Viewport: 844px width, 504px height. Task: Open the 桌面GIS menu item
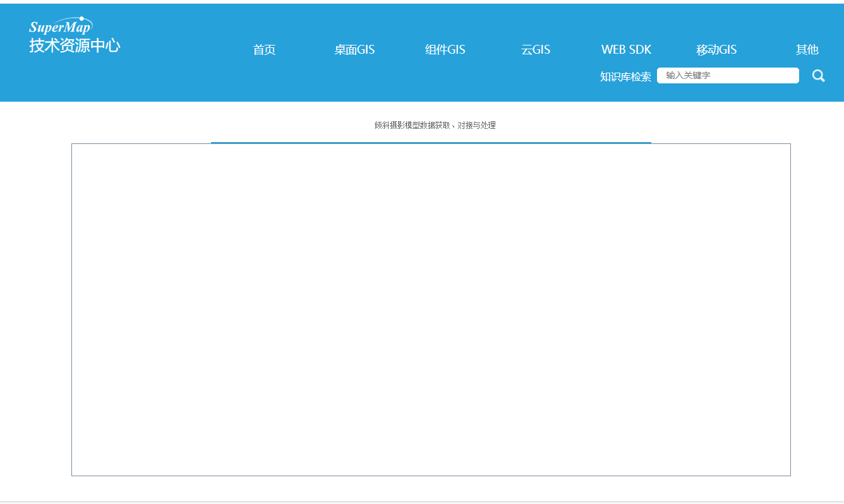pyautogui.click(x=354, y=50)
